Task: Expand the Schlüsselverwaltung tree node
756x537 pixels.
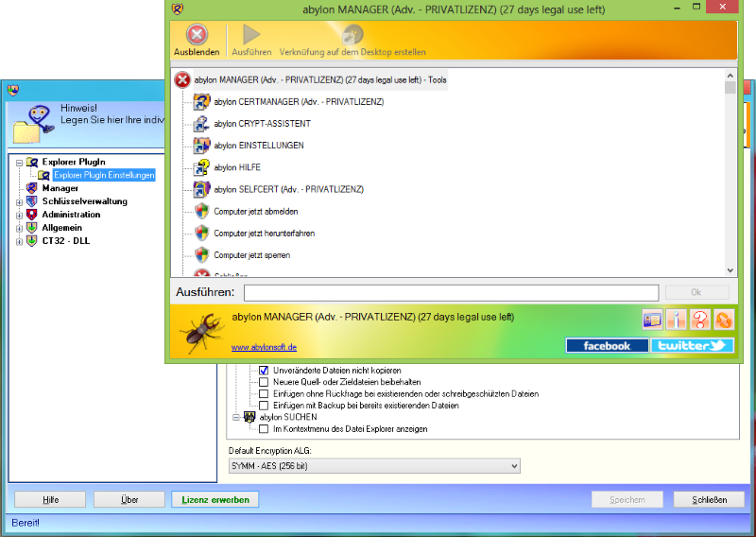Action: coord(19,201)
